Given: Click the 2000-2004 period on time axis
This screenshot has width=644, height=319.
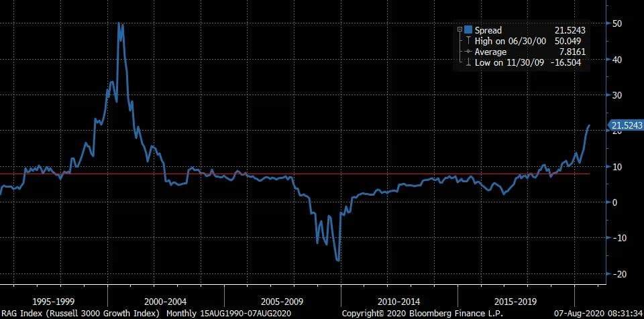Looking at the screenshot, I should pyautogui.click(x=166, y=300).
